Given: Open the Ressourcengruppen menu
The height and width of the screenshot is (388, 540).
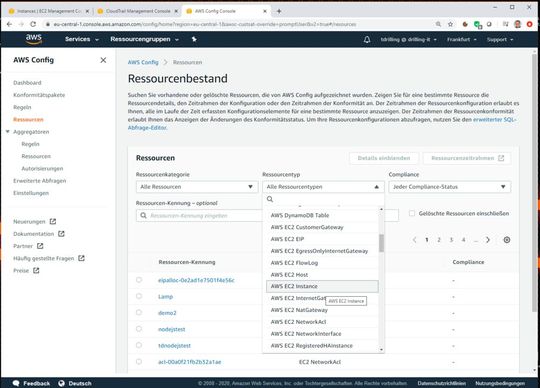Looking at the screenshot, I should point(144,39).
